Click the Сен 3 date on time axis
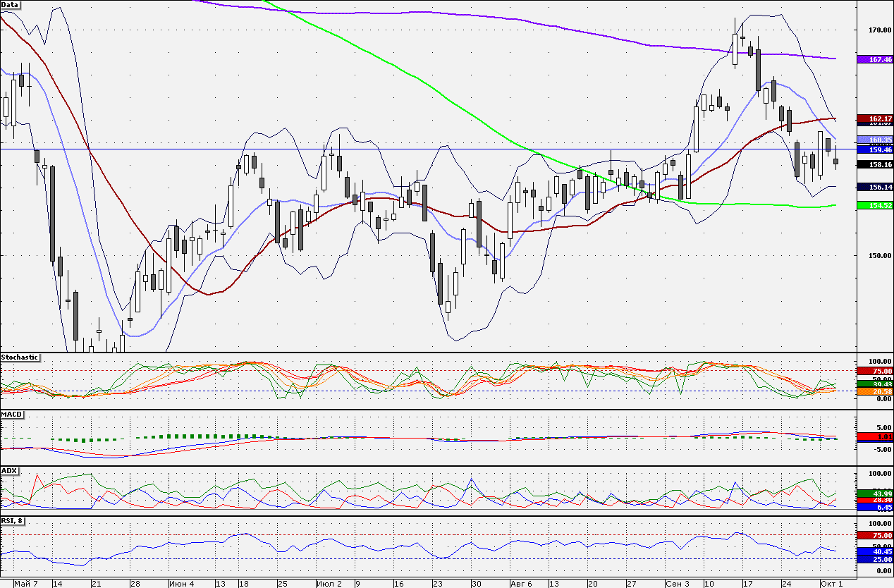Viewport: 894px width, 588px height. click(678, 584)
